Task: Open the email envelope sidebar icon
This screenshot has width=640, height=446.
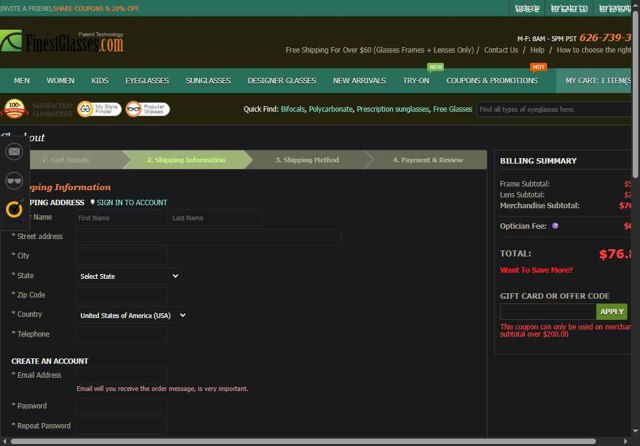Action: [14, 152]
